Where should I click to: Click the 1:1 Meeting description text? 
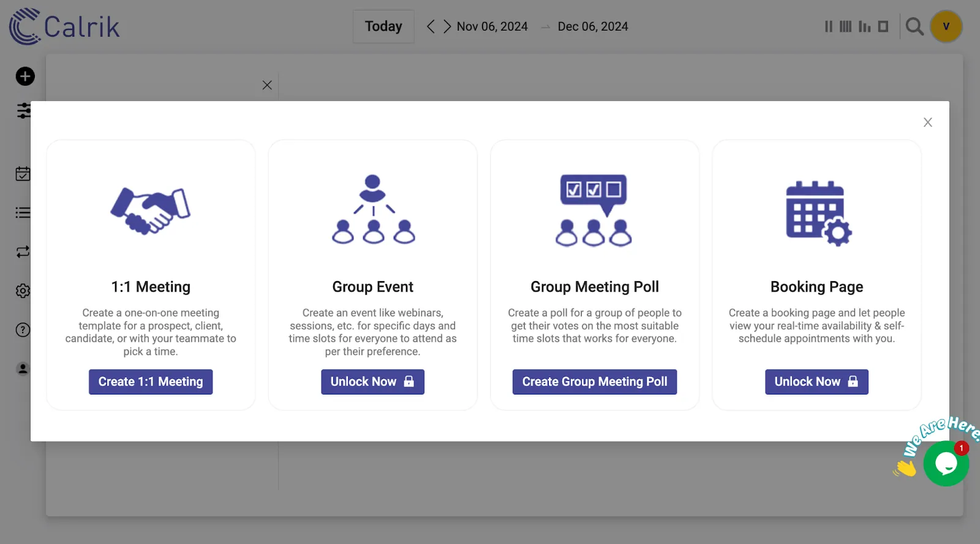(x=151, y=332)
